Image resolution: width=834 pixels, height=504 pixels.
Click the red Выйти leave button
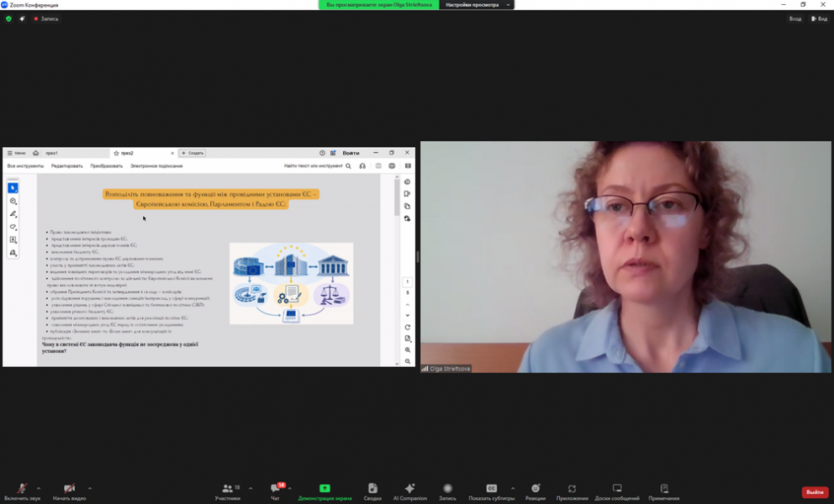pos(815,492)
